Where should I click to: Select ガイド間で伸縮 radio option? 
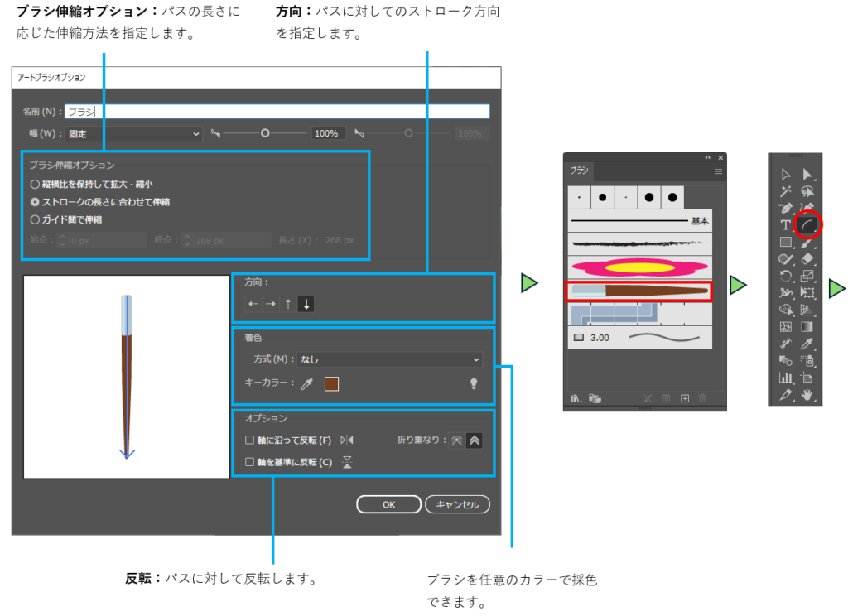[35, 219]
